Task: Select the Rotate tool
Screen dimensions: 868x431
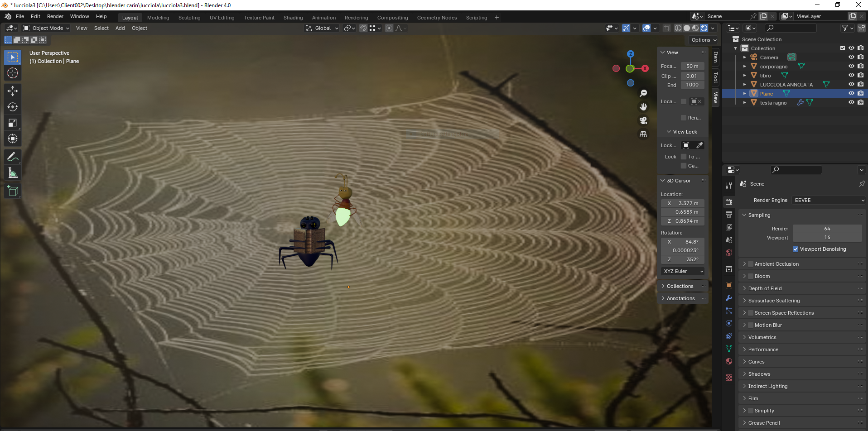Action: 13,107
